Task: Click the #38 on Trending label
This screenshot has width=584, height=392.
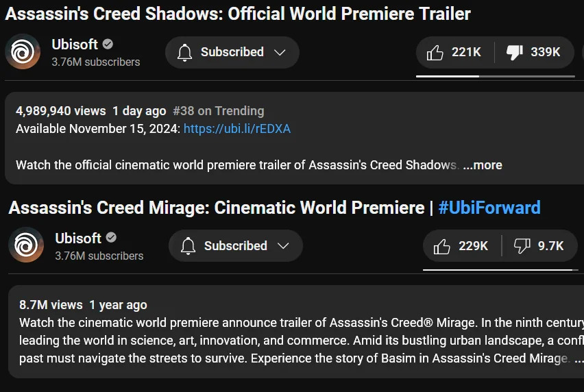Action: [219, 111]
